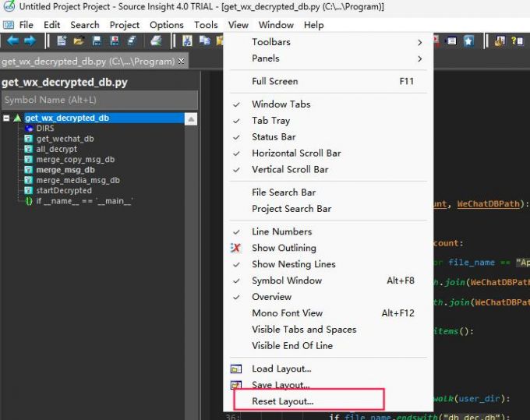This screenshot has height=420, width=530.
Task: Click the Print toolbar icon
Action: (156, 41)
